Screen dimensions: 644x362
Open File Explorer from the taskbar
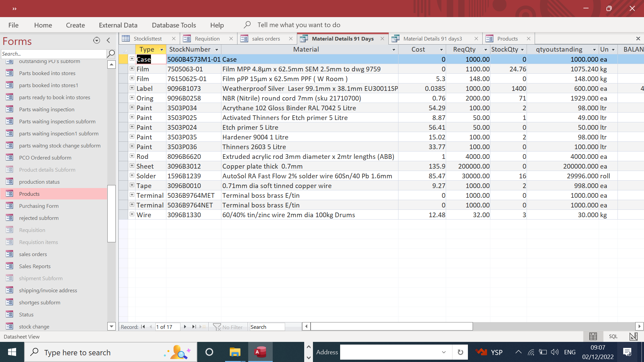pyautogui.click(x=235, y=352)
